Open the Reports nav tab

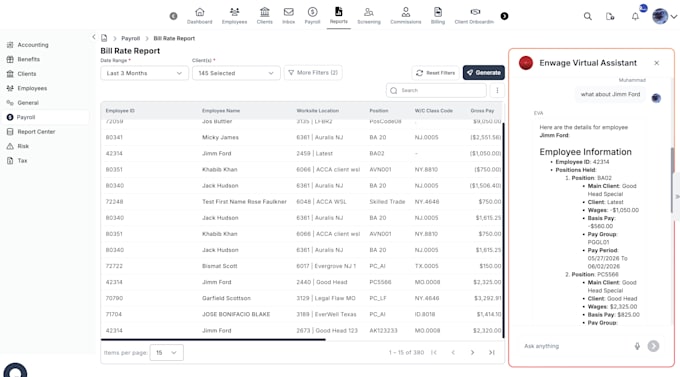point(338,16)
